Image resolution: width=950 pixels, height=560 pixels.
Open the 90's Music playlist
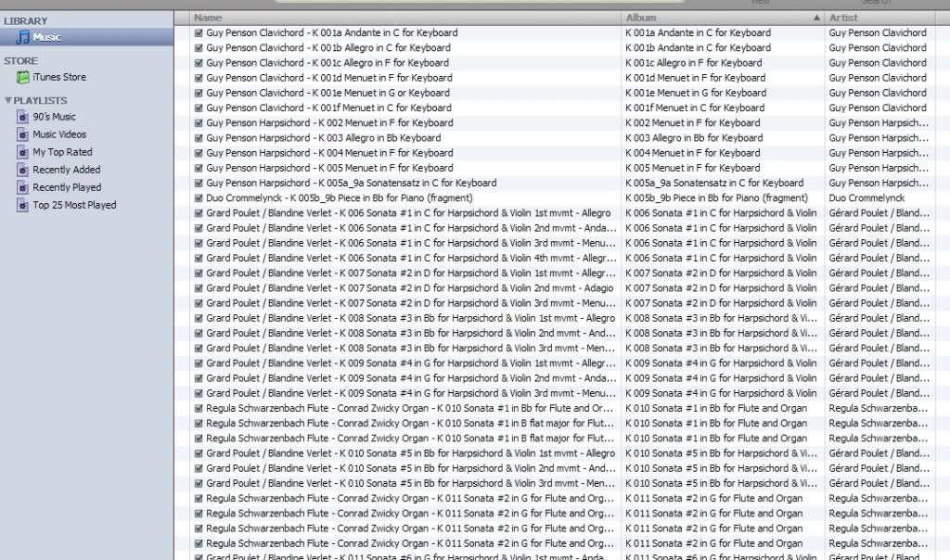tap(55, 117)
